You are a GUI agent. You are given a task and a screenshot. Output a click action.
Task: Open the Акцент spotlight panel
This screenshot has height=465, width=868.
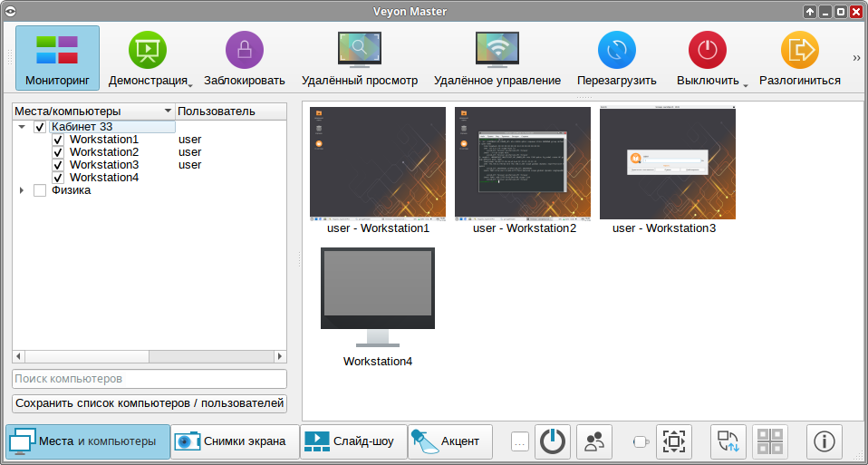450,441
